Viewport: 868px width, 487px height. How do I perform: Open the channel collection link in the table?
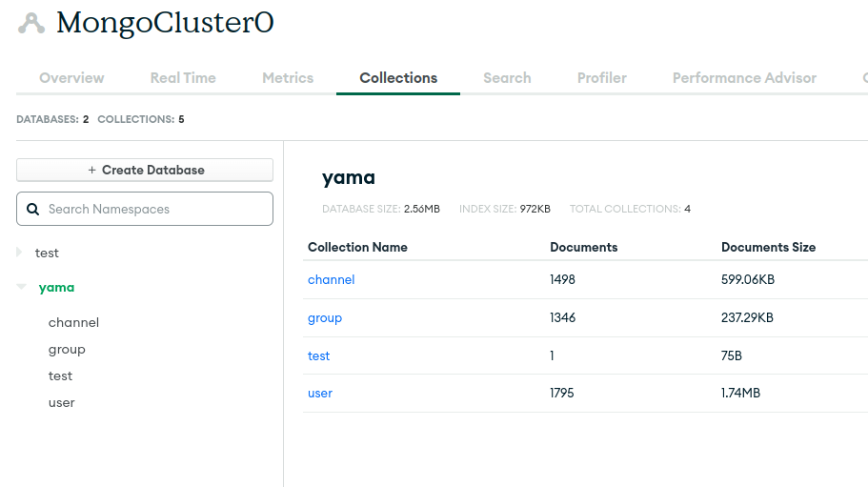331,279
